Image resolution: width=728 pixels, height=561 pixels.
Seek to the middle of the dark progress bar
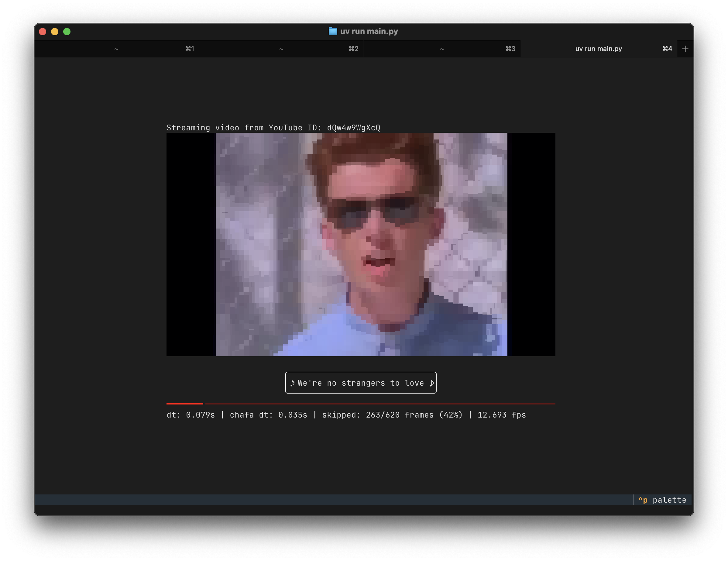coord(380,404)
